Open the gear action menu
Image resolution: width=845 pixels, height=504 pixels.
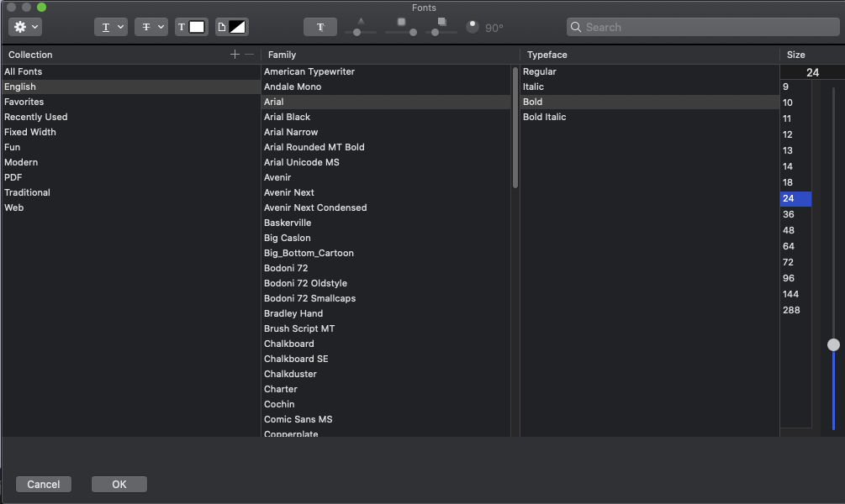(x=25, y=26)
